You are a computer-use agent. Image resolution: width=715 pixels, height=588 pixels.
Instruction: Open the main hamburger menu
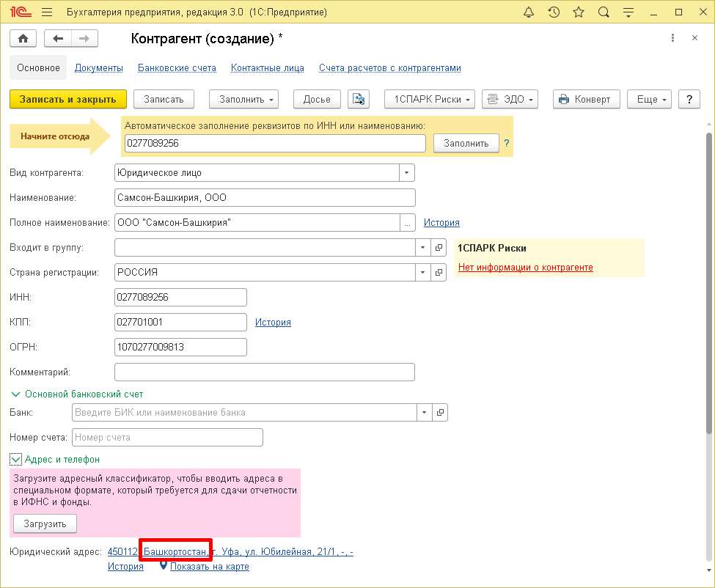[47, 12]
